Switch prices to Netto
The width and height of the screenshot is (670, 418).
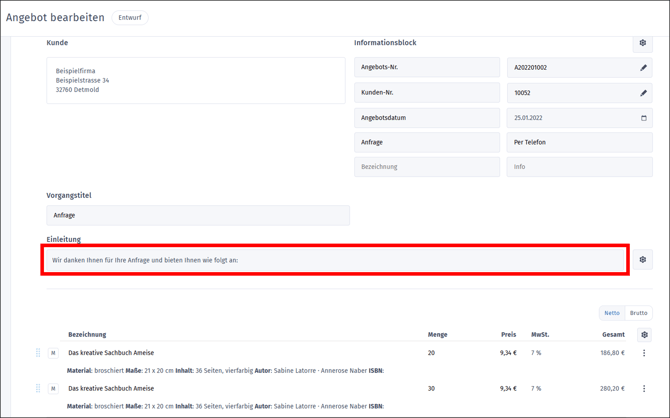611,313
